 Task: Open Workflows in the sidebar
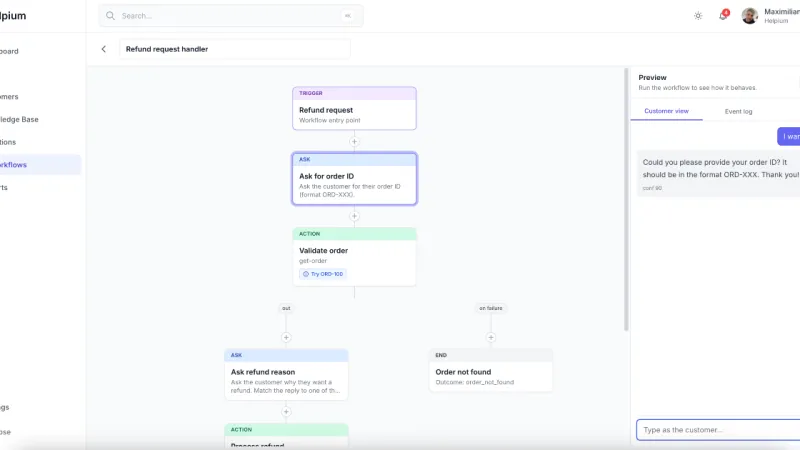40,165
